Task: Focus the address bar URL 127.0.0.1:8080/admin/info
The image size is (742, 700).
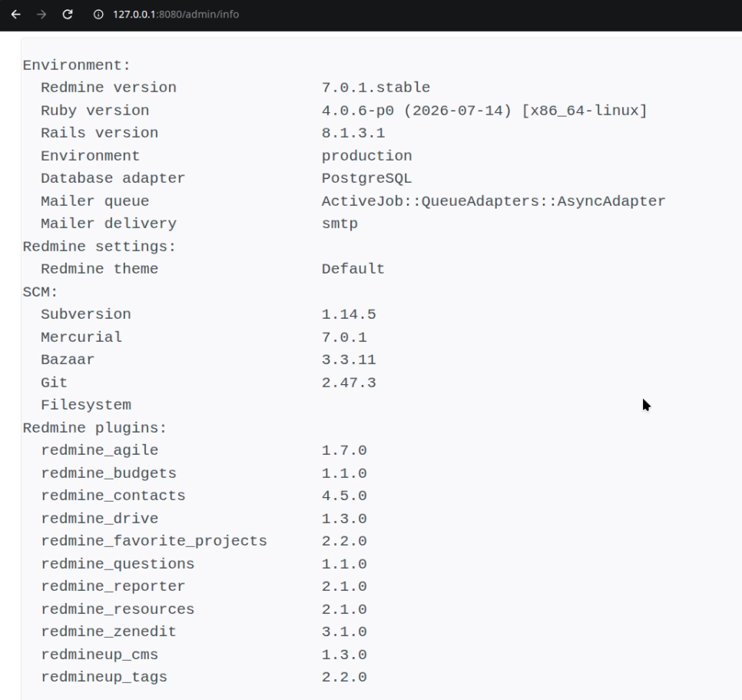Action: coord(176,14)
